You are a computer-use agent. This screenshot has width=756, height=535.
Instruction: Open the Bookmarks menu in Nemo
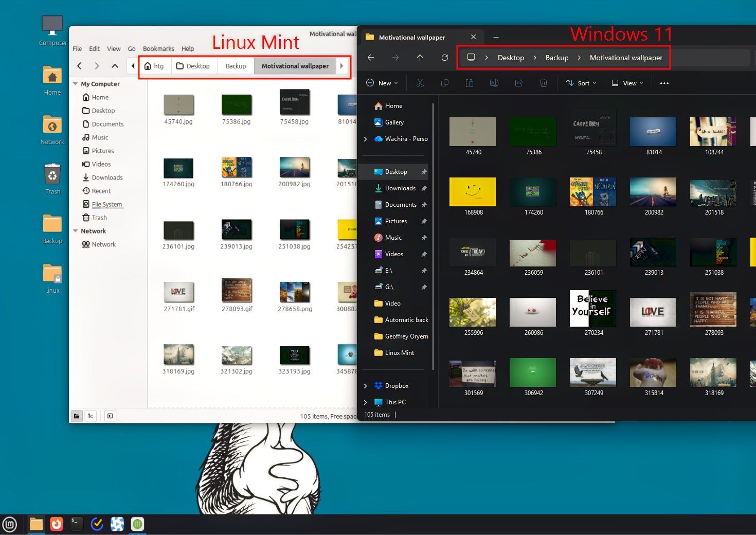(158, 48)
